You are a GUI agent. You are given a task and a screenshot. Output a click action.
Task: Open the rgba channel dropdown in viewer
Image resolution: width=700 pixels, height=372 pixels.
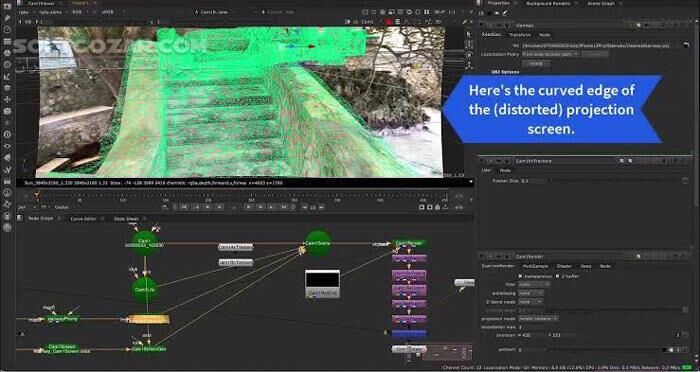pyautogui.click(x=26, y=12)
